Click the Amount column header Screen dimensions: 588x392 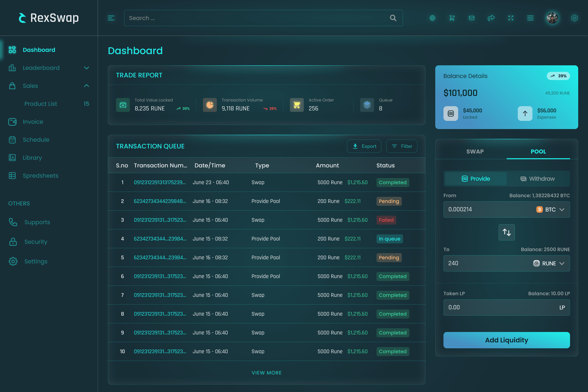click(327, 165)
